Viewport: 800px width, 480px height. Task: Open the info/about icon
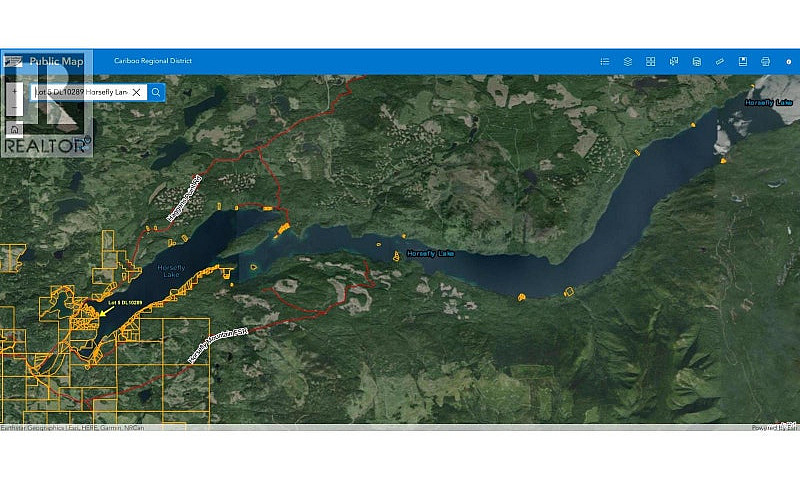coord(788,62)
